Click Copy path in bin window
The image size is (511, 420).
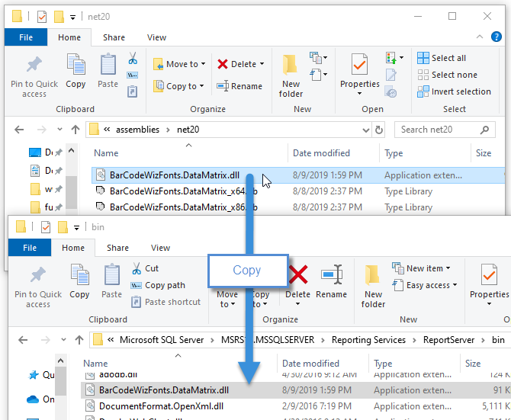pos(158,285)
